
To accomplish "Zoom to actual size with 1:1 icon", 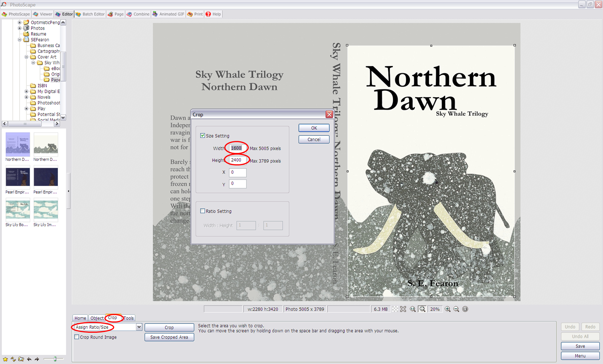I will 413,309.
